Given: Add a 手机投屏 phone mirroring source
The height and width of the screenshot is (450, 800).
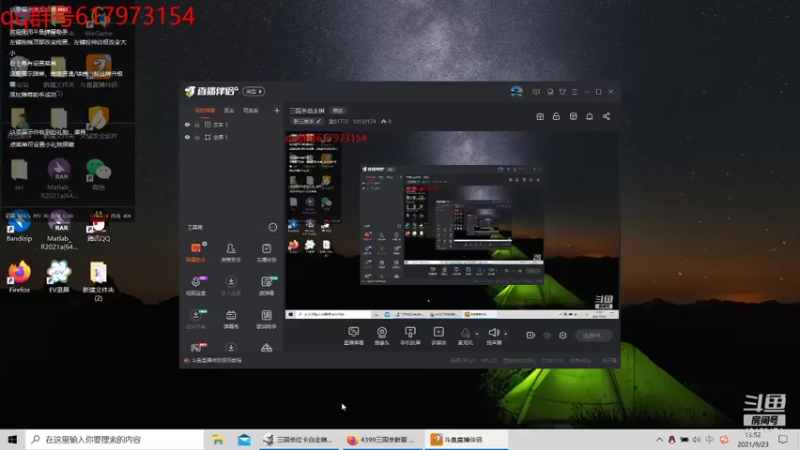Looking at the screenshot, I should 410,336.
